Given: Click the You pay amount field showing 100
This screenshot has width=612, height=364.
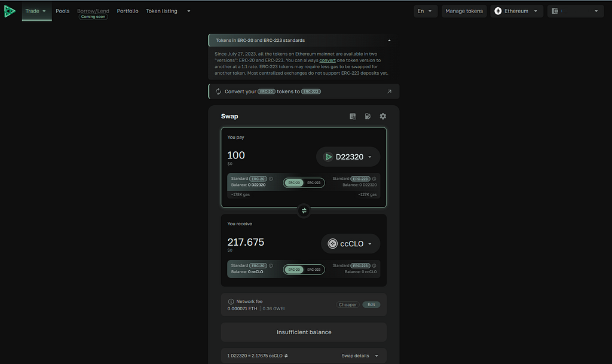Looking at the screenshot, I should (236, 155).
